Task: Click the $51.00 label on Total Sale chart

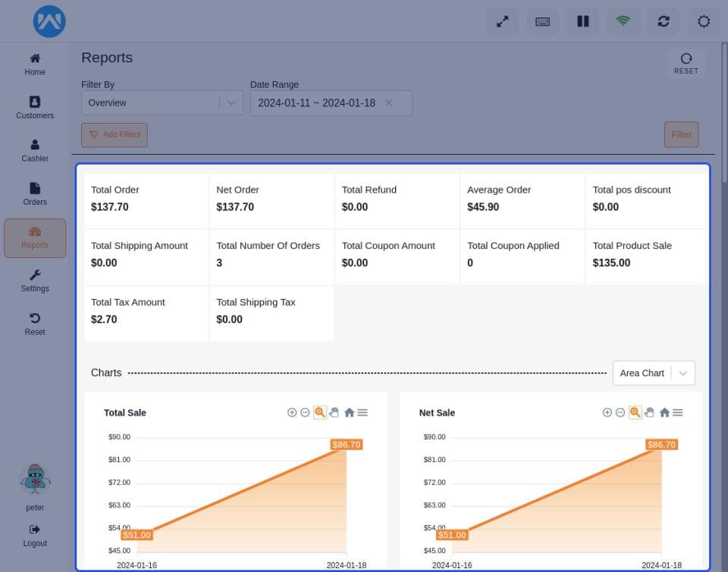Action: coord(137,535)
